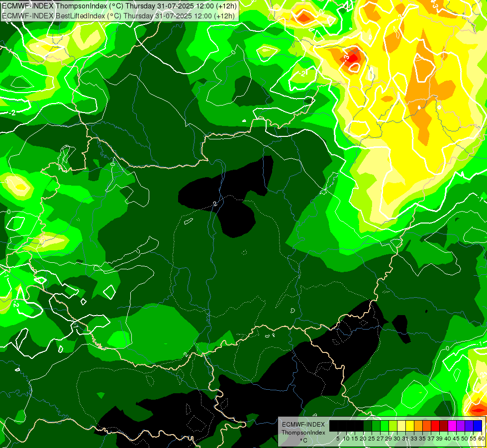Pick the yellow-green legend swatch (29–30)

[393, 426]
